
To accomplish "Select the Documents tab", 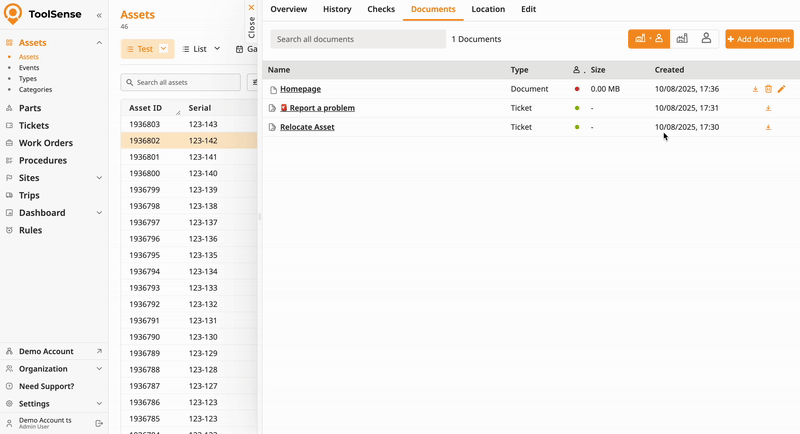I will coord(433,9).
